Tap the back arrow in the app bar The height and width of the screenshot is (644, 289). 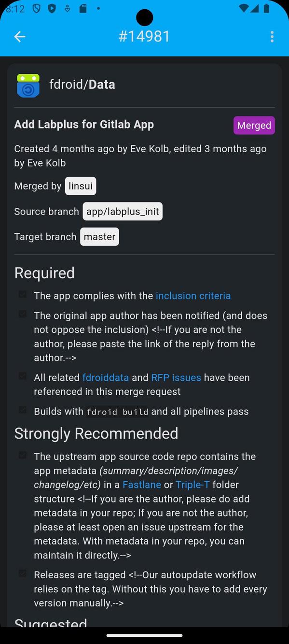pos(19,37)
